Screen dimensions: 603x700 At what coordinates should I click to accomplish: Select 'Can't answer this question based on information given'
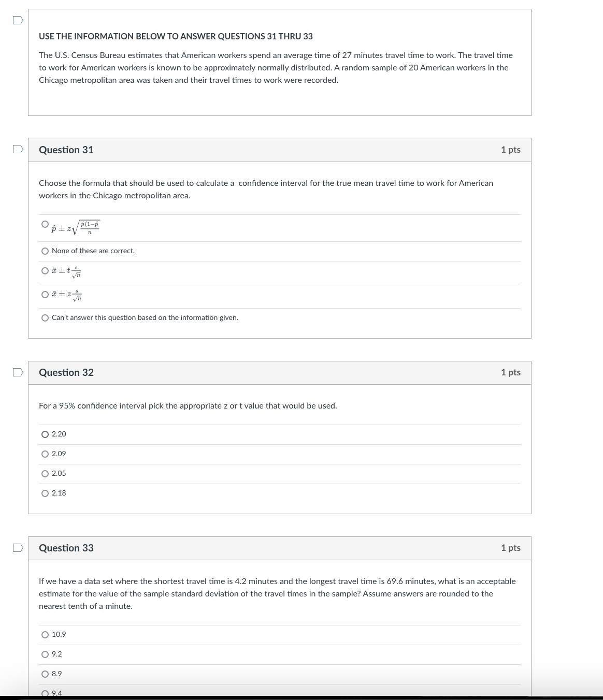pyautogui.click(x=45, y=317)
